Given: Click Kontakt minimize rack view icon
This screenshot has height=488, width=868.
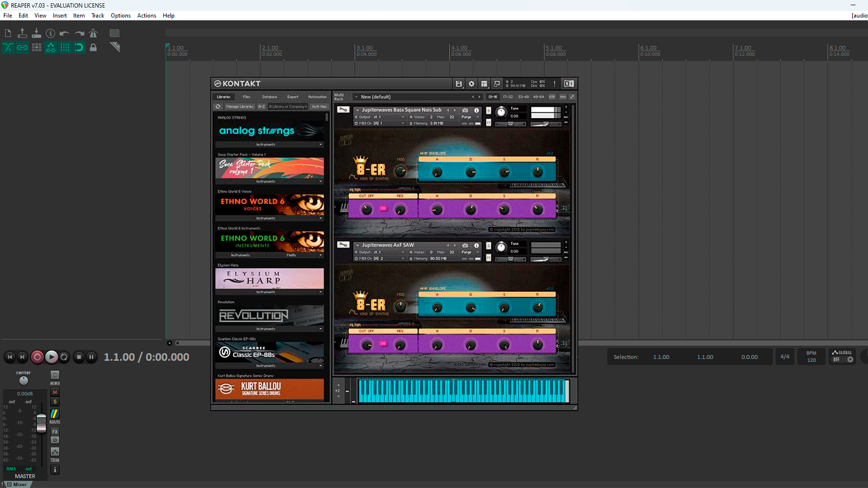Looking at the screenshot, I should pos(497,84).
